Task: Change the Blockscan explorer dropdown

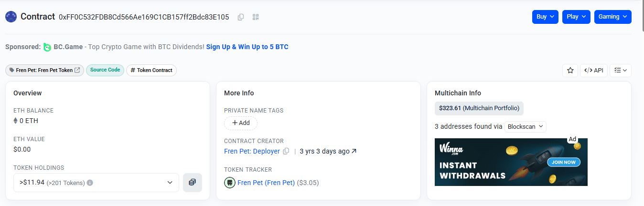Action: (526, 127)
